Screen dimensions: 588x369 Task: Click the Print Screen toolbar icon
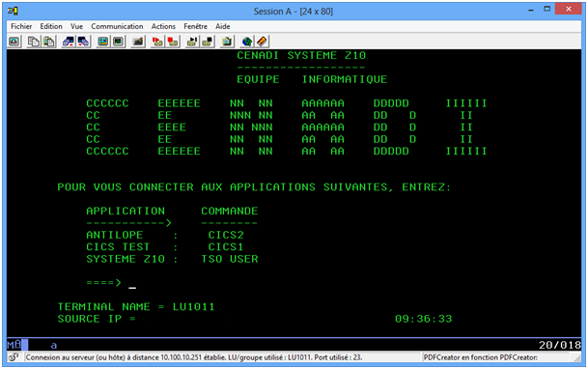(x=14, y=42)
